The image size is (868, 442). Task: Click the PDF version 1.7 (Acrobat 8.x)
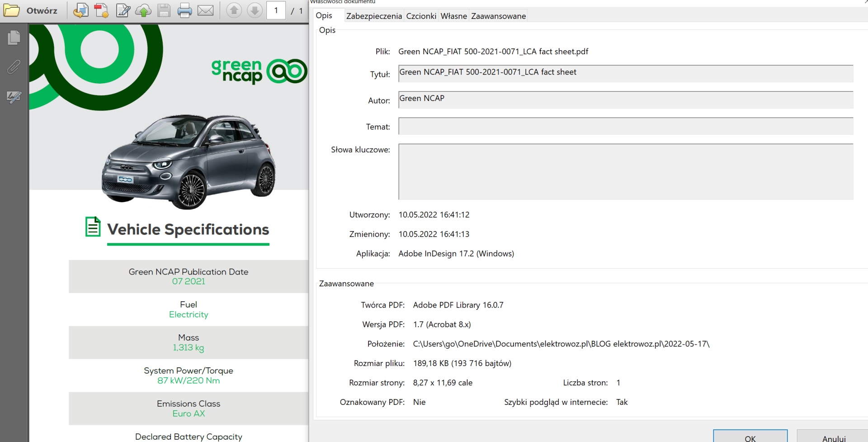click(x=442, y=324)
